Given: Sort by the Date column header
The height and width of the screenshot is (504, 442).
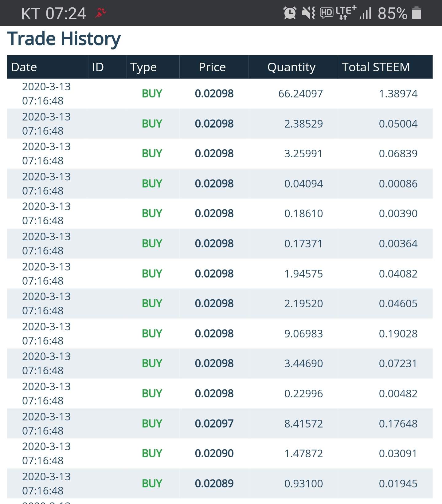Looking at the screenshot, I should [x=24, y=67].
